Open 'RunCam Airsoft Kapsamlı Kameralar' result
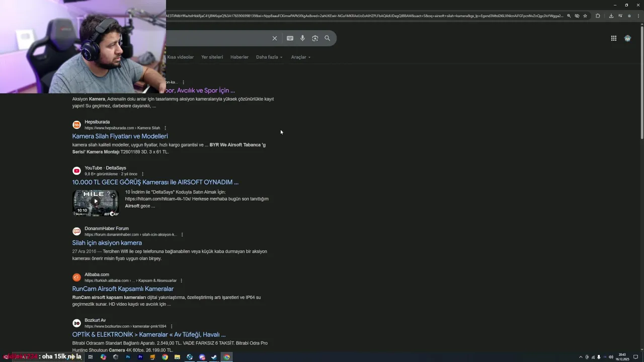This screenshot has width=644, height=362. pos(123,289)
